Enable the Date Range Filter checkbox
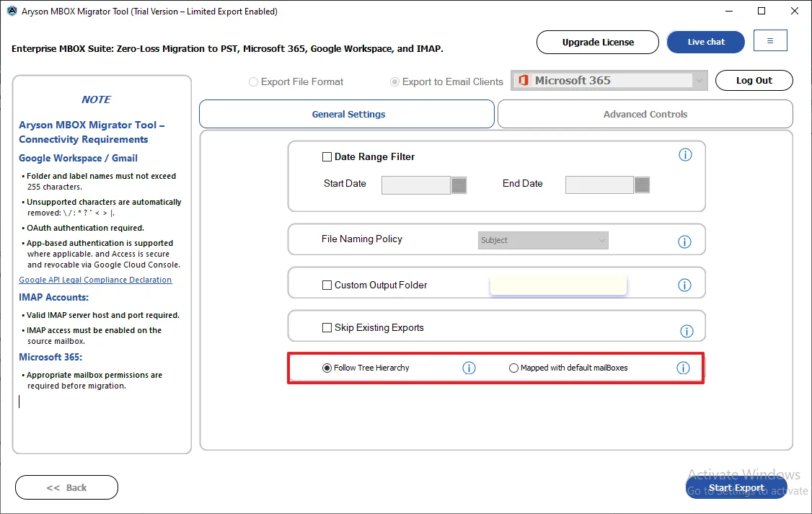The image size is (812, 514). [x=327, y=157]
